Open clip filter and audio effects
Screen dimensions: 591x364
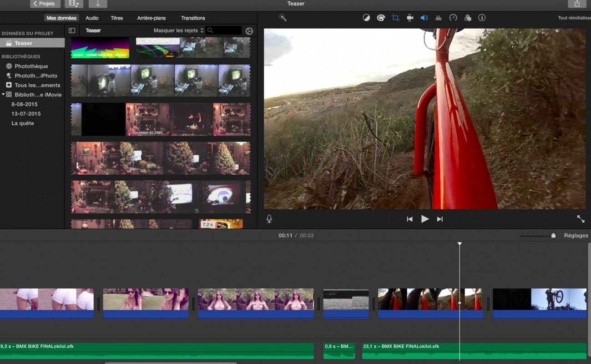click(468, 18)
